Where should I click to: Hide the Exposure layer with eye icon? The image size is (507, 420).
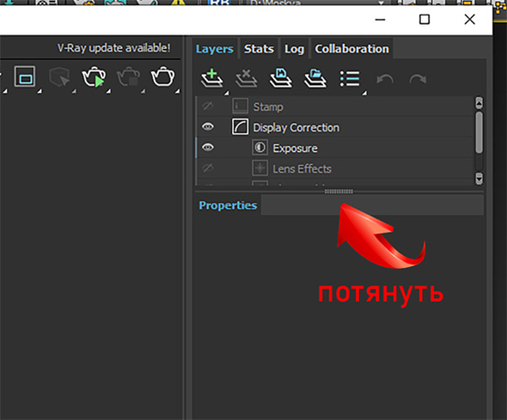[208, 148]
